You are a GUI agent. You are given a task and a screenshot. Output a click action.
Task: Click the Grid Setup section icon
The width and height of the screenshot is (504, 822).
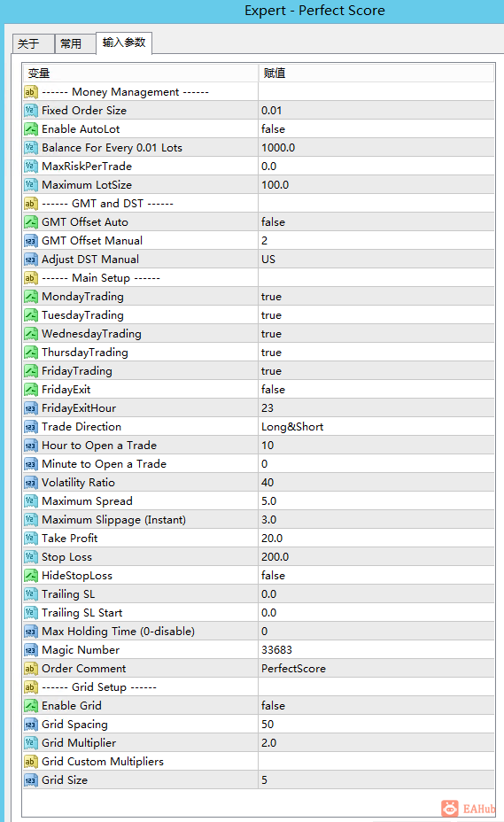pos(31,687)
